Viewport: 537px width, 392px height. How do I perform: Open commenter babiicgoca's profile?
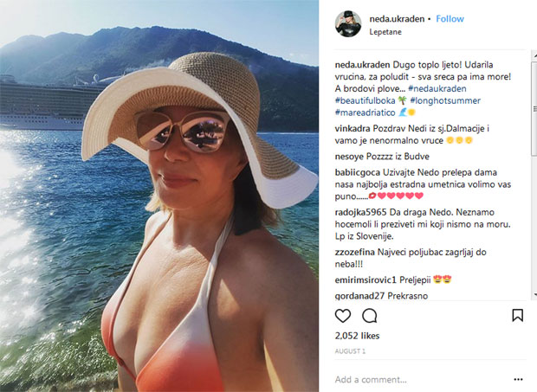[358, 172]
